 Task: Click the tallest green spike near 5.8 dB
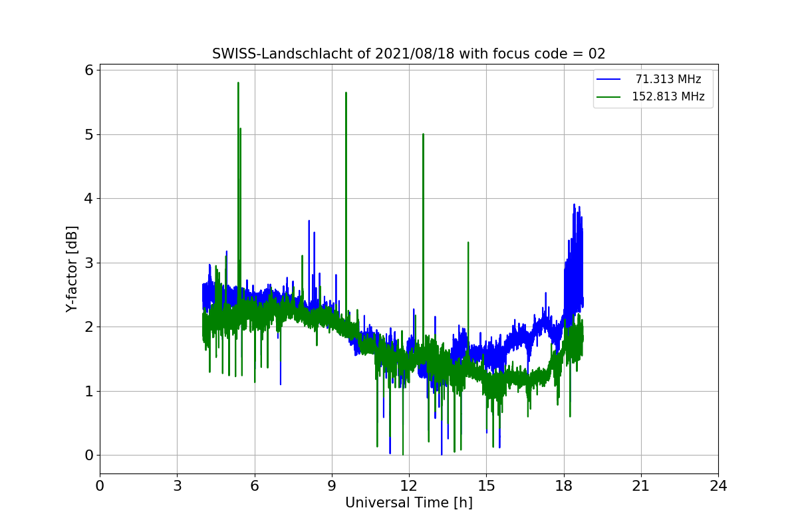(x=238, y=83)
